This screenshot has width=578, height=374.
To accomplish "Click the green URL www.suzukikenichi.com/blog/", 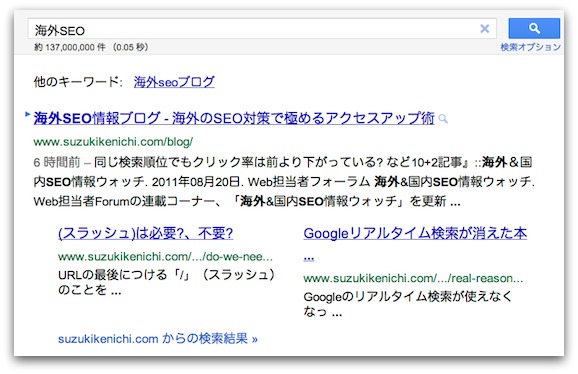I will point(113,142).
